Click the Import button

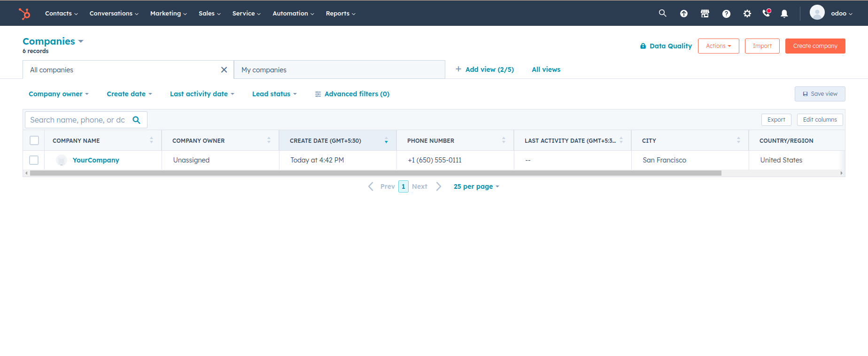[762, 46]
